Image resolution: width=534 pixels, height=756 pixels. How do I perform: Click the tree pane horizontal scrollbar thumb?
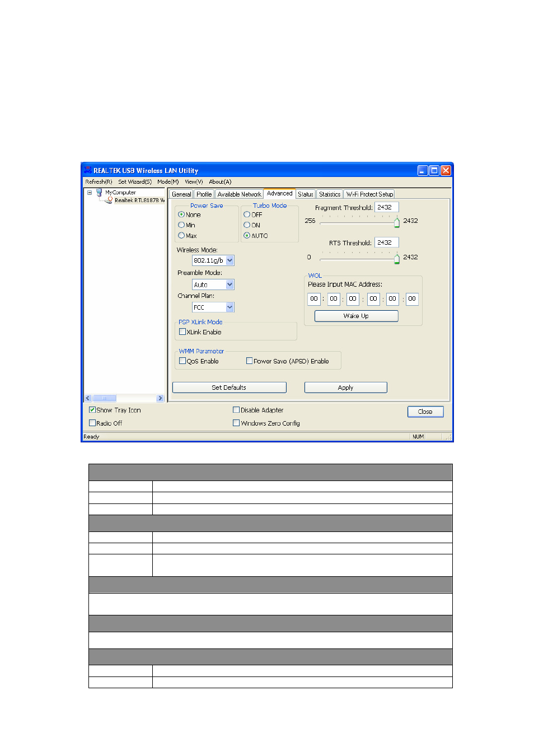click(104, 398)
